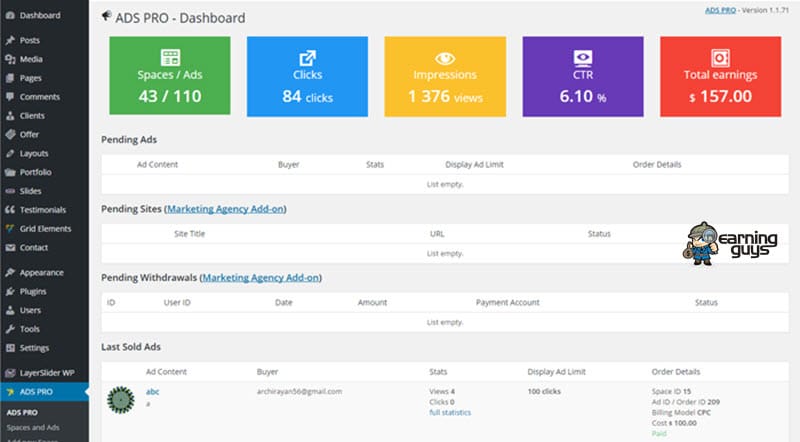Click the Layouts brush icon
This screenshot has width=800, height=442.
(10, 153)
